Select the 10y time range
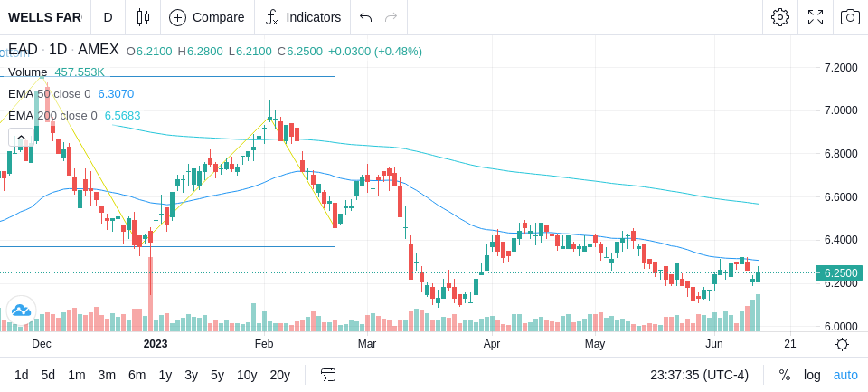868x392 pixels. point(247,376)
